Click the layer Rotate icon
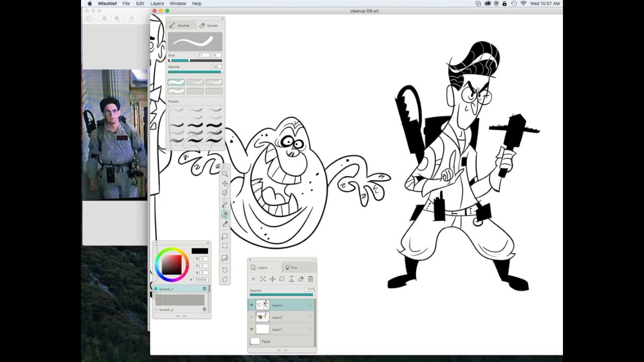The image size is (644, 362). coord(282,279)
